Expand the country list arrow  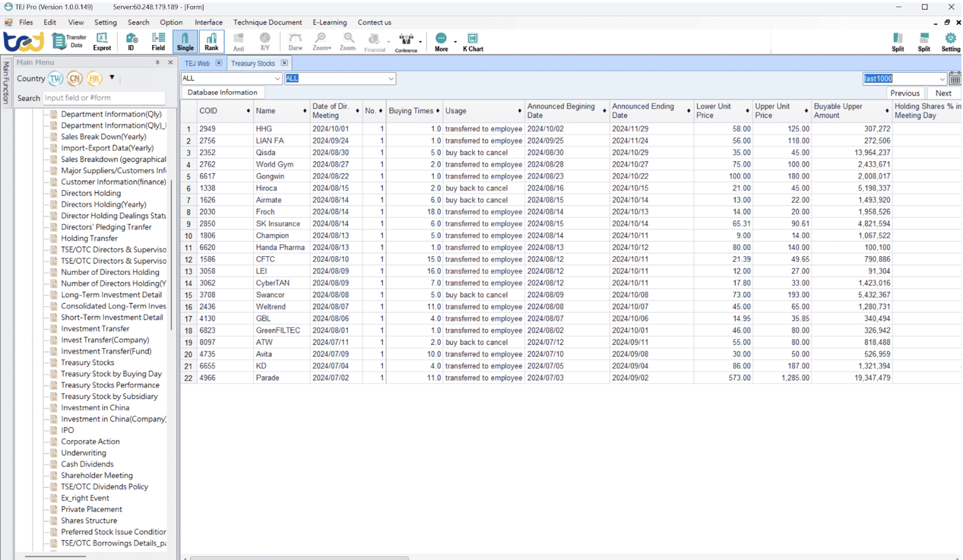(x=112, y=78)
